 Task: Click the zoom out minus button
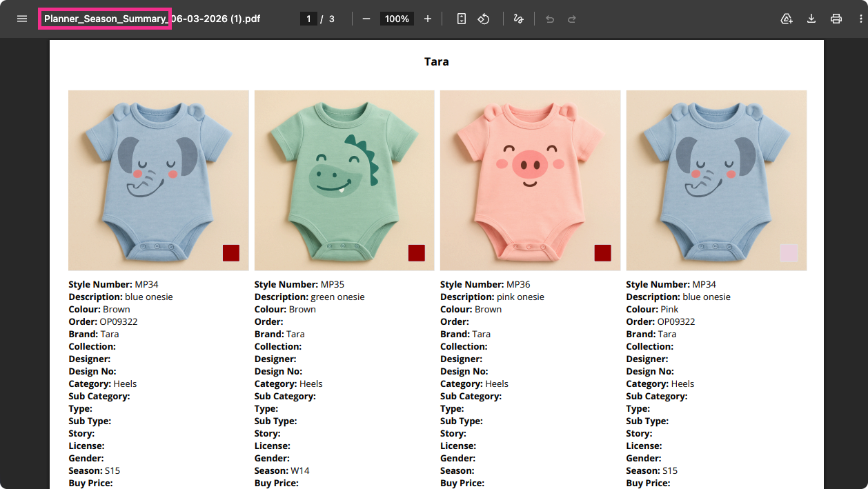tap(366, 19)
